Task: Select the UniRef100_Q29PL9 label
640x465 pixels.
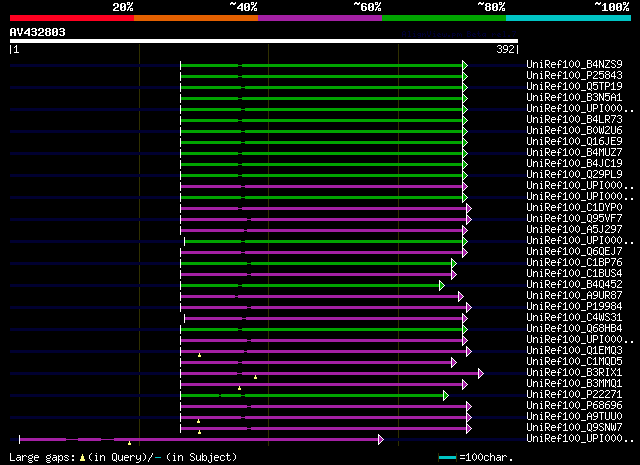Action: point(574,174)
